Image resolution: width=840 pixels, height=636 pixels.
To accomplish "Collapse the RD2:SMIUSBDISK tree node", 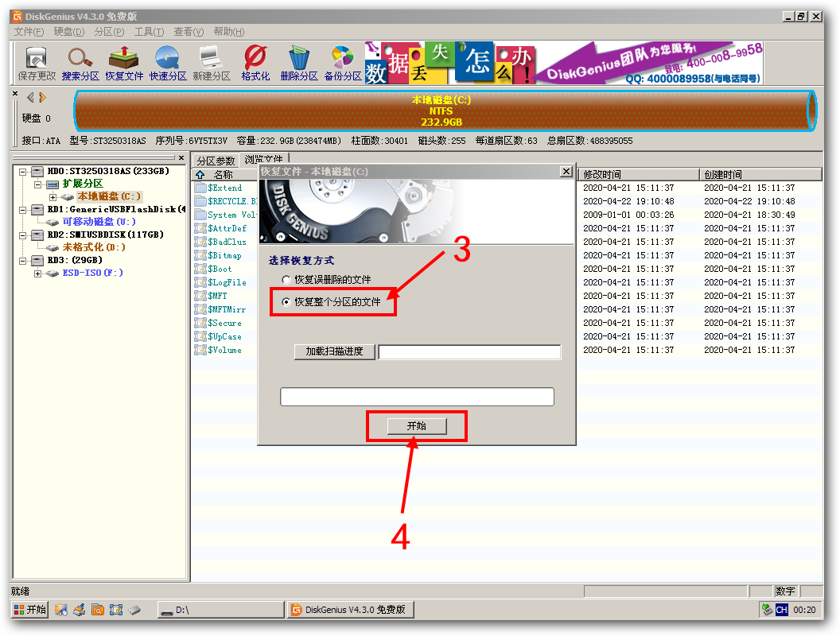I will 22,235.
